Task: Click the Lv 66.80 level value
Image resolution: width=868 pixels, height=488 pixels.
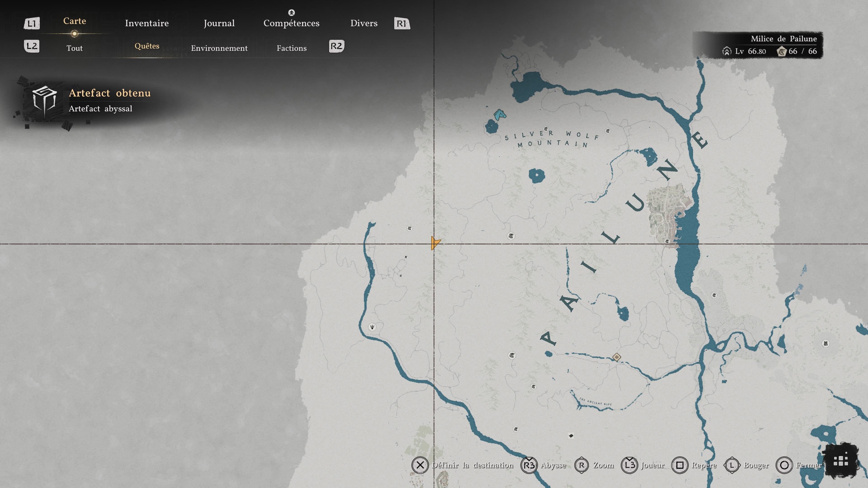Action: [x=750, y=51]
